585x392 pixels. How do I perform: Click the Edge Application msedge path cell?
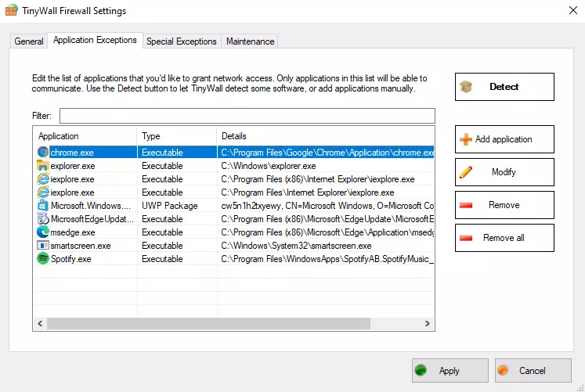[x=327, y=232]
